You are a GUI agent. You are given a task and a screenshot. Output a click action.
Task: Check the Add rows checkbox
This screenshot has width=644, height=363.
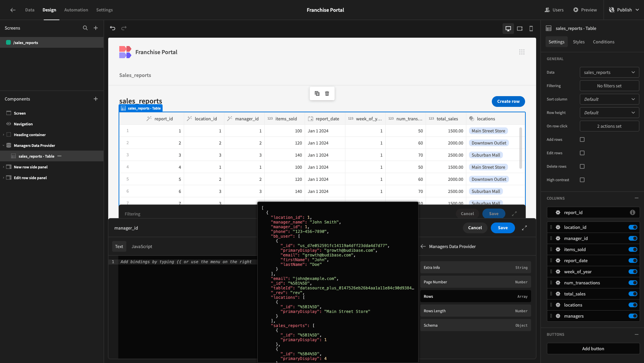pyautogui.click(x=582, y=139)
